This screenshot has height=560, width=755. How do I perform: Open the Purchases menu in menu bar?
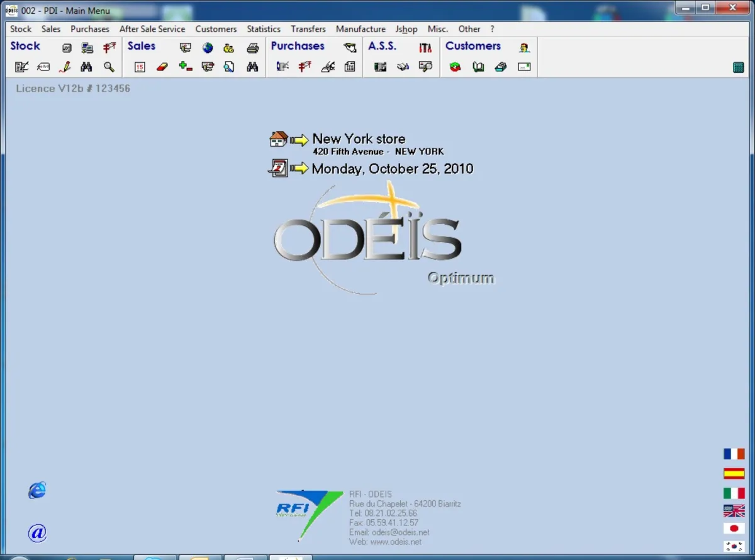(x=89, y=29)
